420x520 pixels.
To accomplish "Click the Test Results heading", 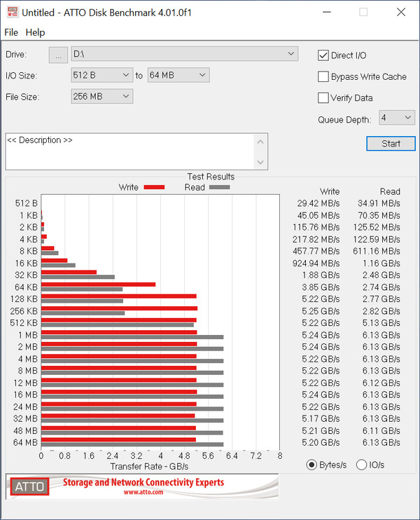I will (x=211, y=177).
